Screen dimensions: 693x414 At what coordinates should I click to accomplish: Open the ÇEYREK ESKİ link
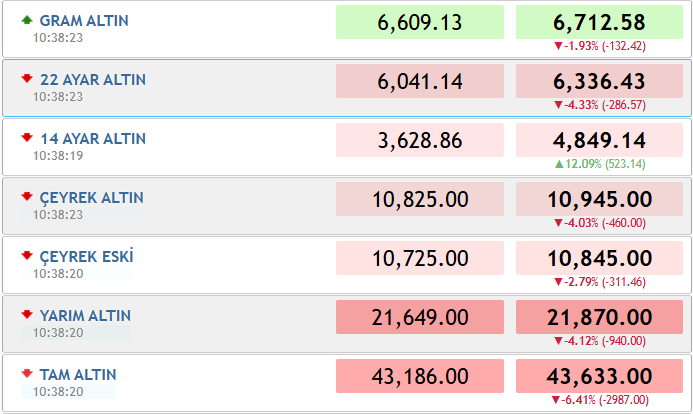pyautogui.click(x=87, y=256)
